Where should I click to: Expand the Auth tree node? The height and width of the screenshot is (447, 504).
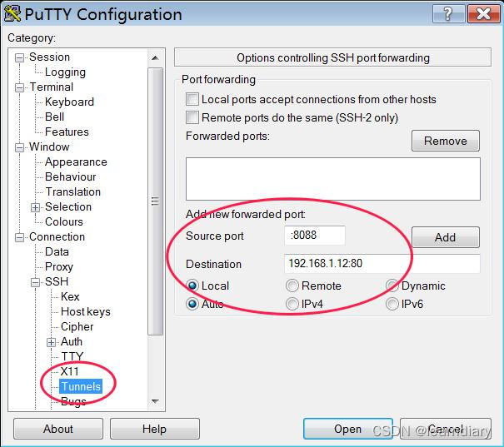[51, 342]
